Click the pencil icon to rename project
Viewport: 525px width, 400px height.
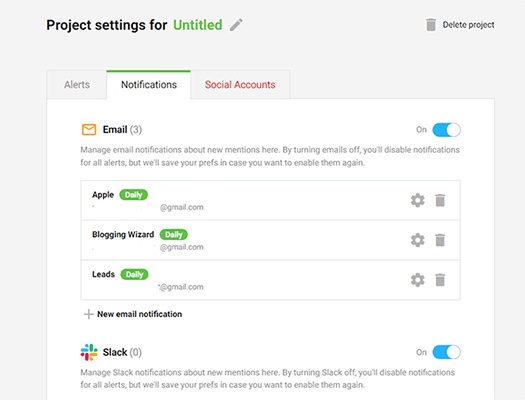click(x=236, y=25)
